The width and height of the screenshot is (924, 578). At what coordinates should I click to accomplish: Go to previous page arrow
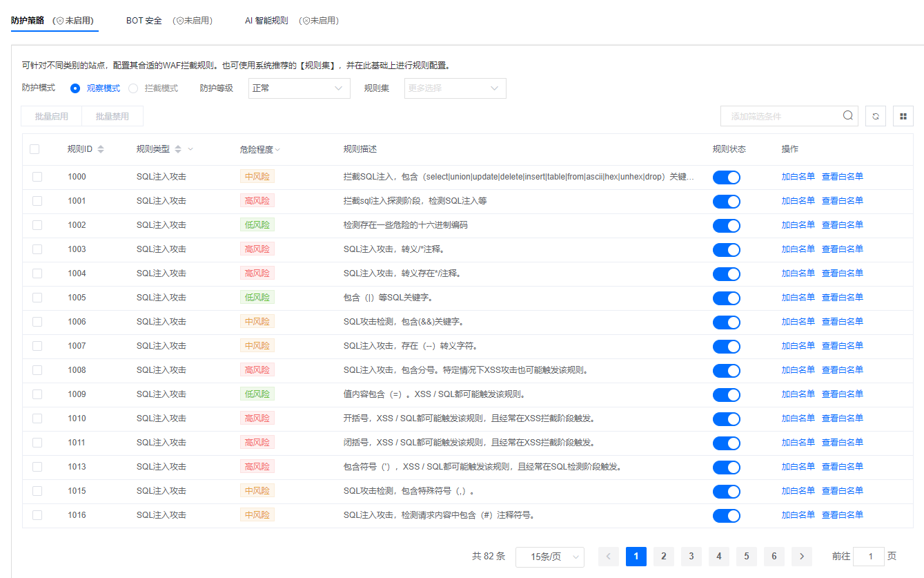609,557
